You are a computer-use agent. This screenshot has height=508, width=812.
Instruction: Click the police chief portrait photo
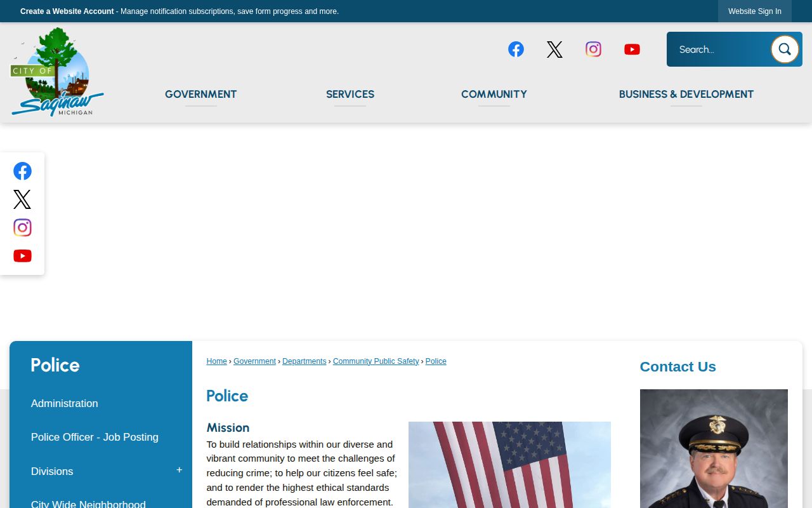[714, 448]
